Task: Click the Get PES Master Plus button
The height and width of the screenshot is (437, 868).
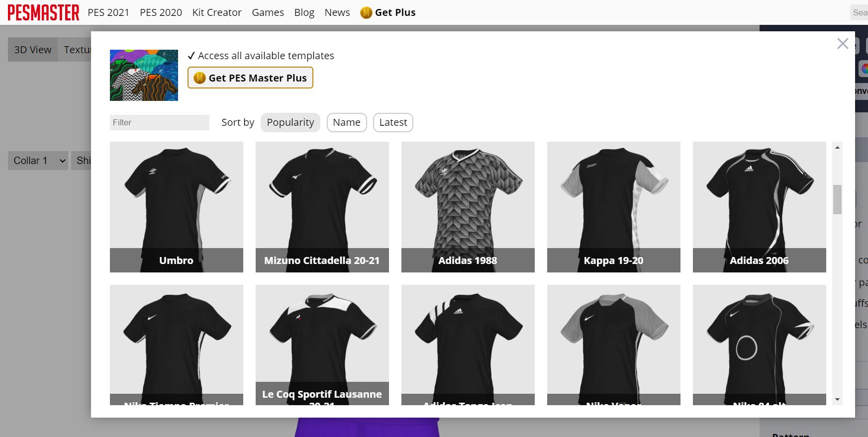Action: point(250,78)
